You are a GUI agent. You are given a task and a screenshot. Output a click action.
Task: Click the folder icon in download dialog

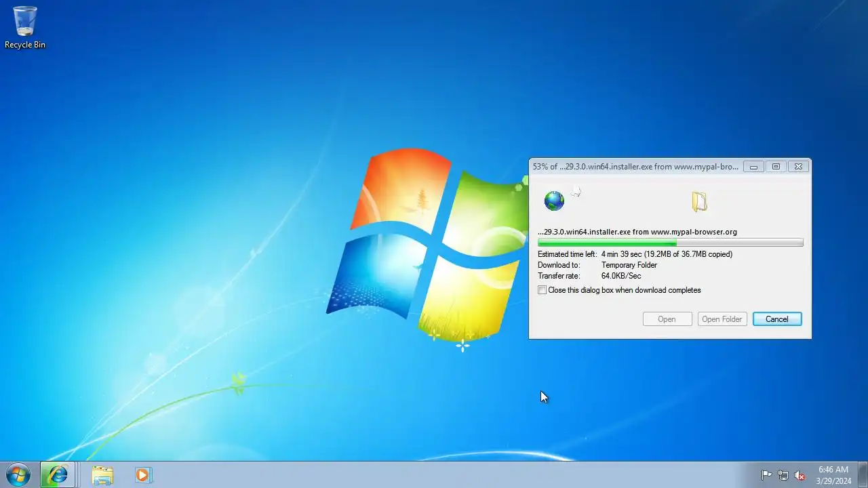[x=699, y=201]
